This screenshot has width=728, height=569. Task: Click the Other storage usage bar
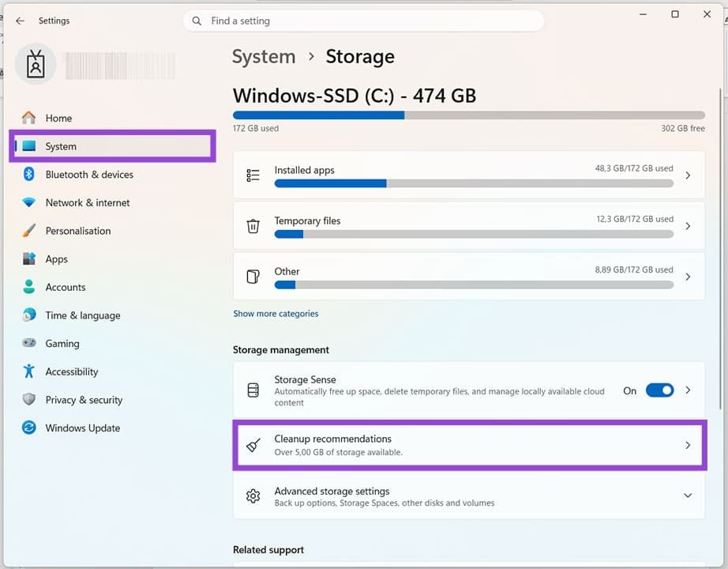click(474, 284)
